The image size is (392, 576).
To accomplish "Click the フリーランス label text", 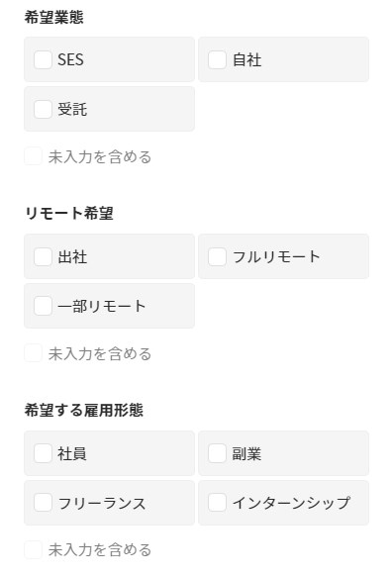I will coord(102,503).
